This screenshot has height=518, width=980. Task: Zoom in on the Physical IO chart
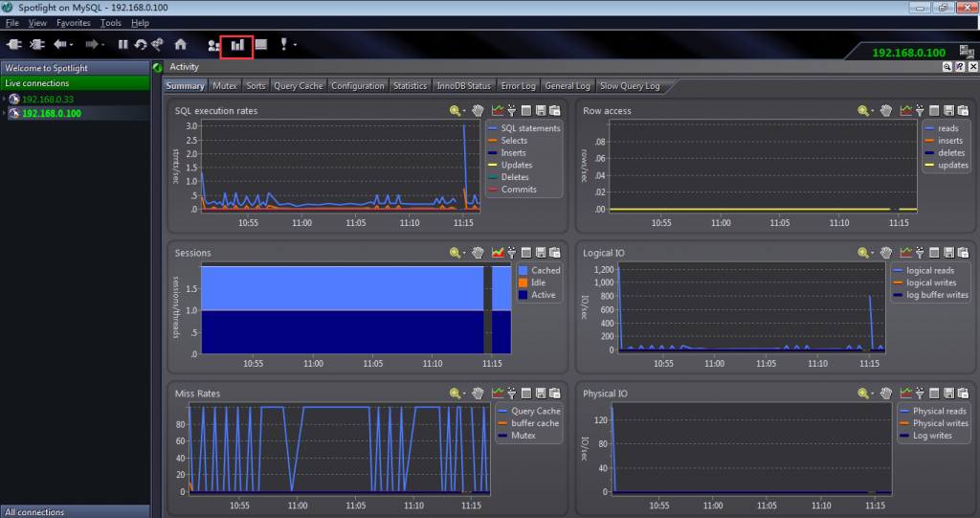pos(863,394)
